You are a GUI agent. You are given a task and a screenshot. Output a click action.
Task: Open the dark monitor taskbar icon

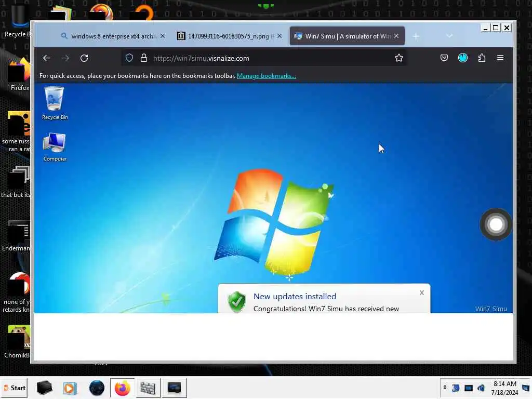point(175,388)
